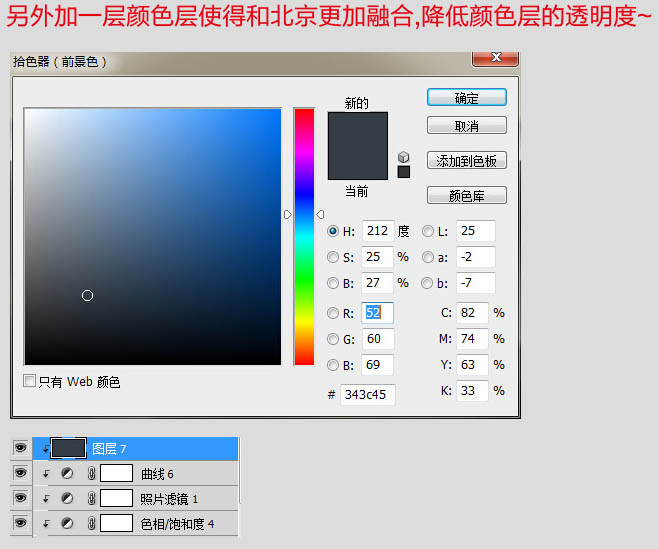659x549 pixels.
Task: Click the 曲线 6 layer mask thumbnail
Action: [x=116, y=473]
